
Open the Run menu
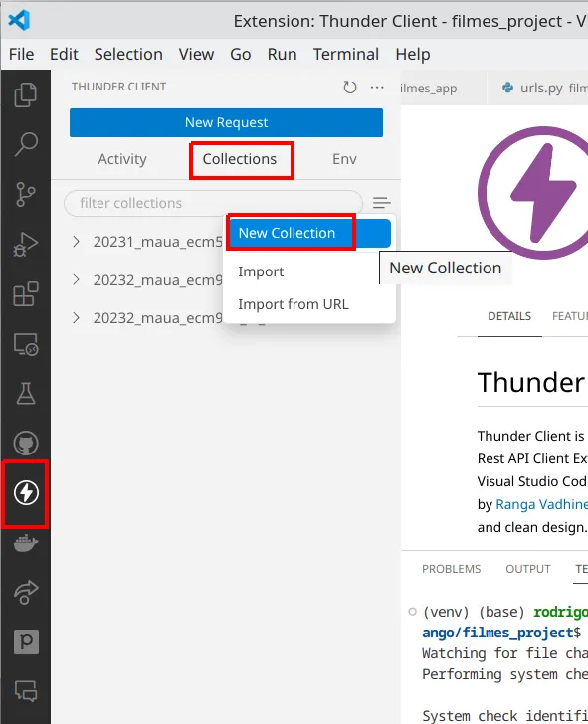coord(282,54)
